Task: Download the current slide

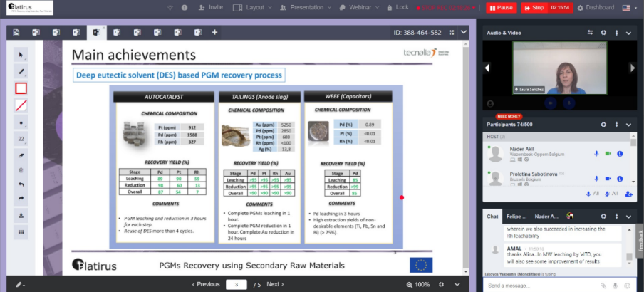Action: tap(21, 215)
